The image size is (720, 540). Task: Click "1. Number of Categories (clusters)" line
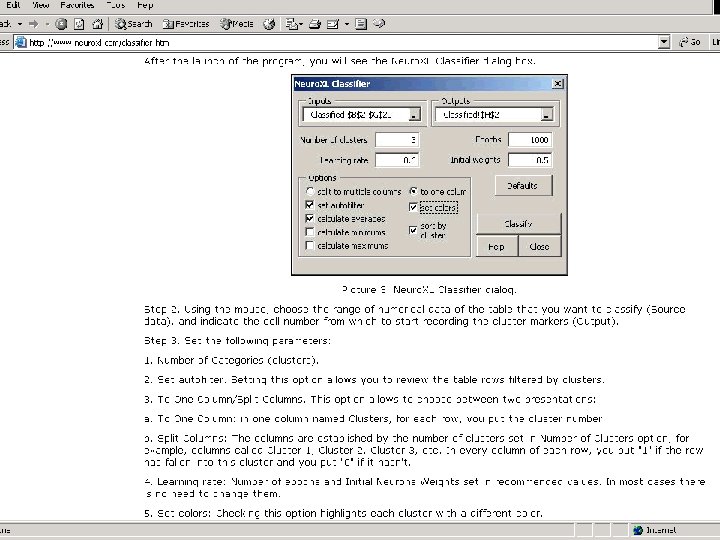click(231, 360)
